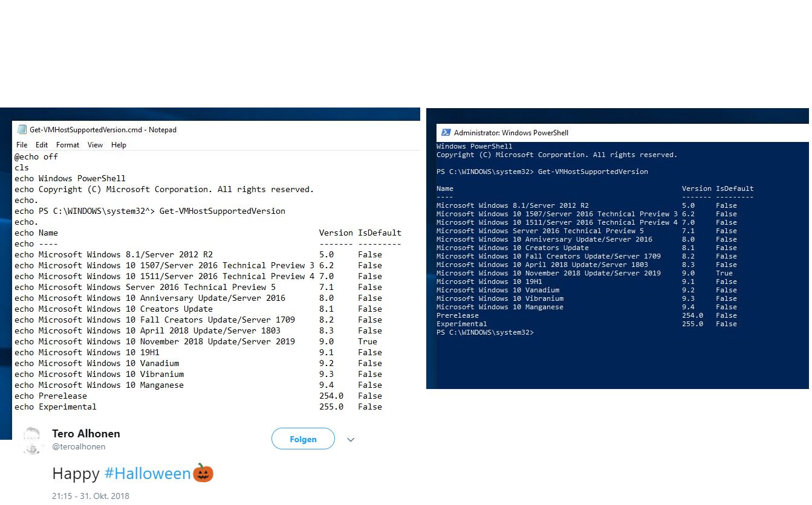
Task: Click the Name column header in PowerShell
Action: pos(445,188)
